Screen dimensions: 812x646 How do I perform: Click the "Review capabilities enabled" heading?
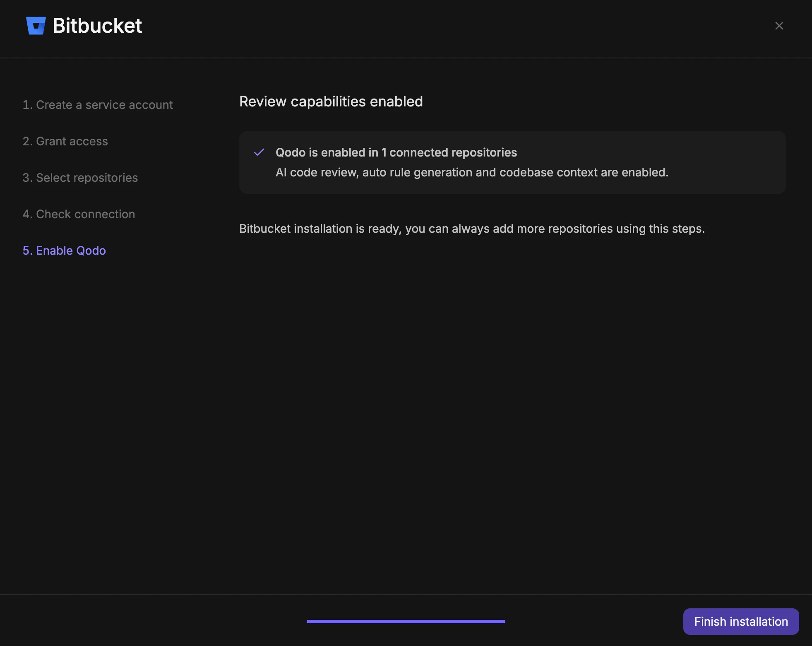click(331, 101)
